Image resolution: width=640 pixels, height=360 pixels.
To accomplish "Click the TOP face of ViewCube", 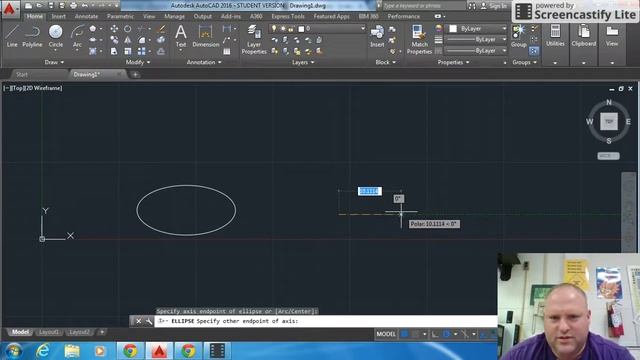I will pyautogui.click(x=609, y=122).
